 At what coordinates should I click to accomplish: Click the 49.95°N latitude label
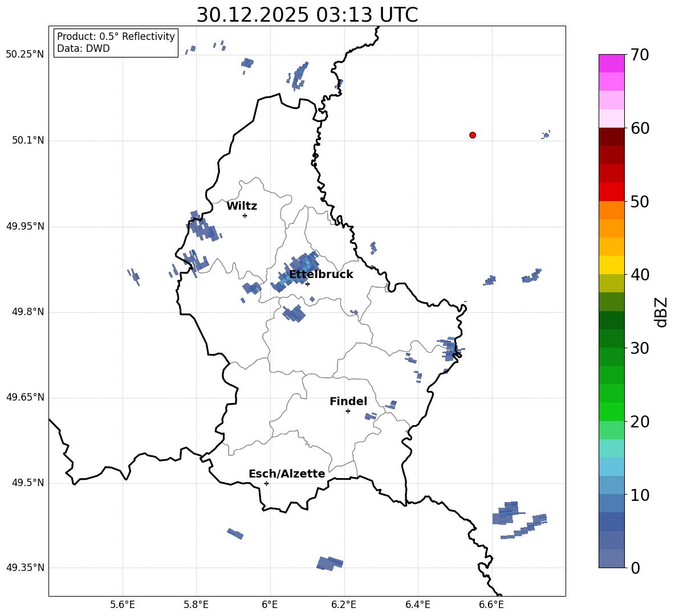tap(25, 226)
